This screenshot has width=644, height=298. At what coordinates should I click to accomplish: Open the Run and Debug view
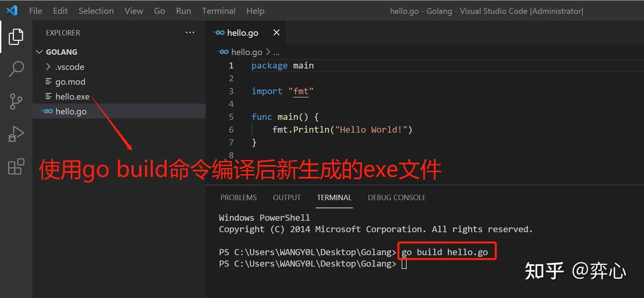click(16, 134)
